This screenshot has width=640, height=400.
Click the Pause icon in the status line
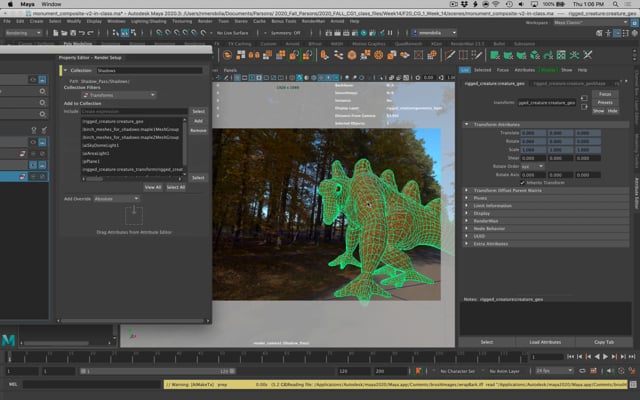[390, 33]
